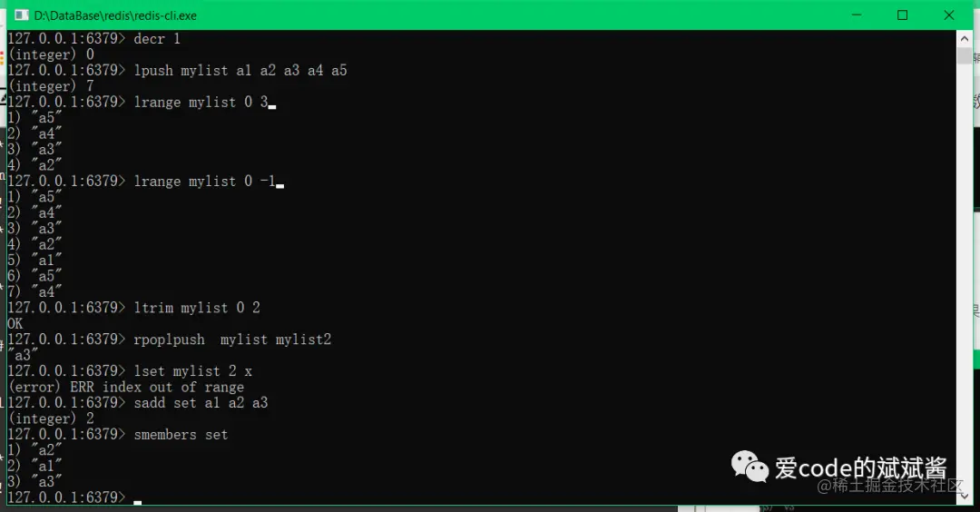The width and height of the screenshot is (980, 512).
Task: Click the empty vertical scrollbar track
Action: [964, 275]
